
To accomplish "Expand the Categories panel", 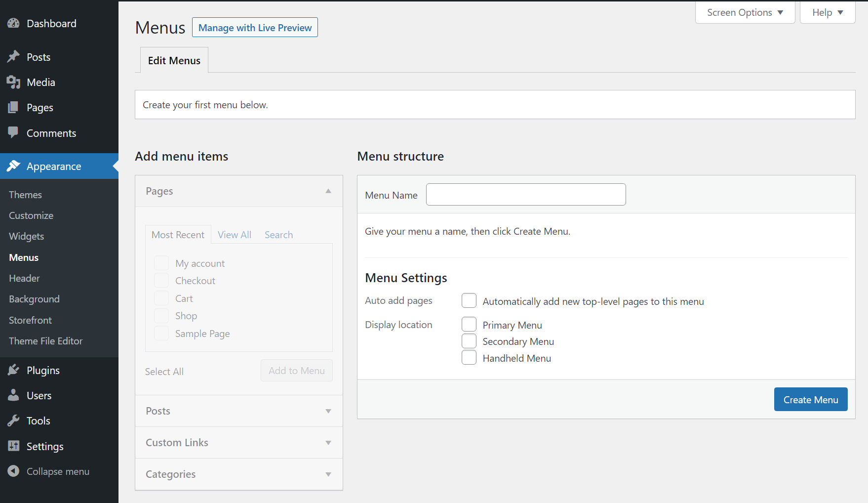I will tap(328, 474).
